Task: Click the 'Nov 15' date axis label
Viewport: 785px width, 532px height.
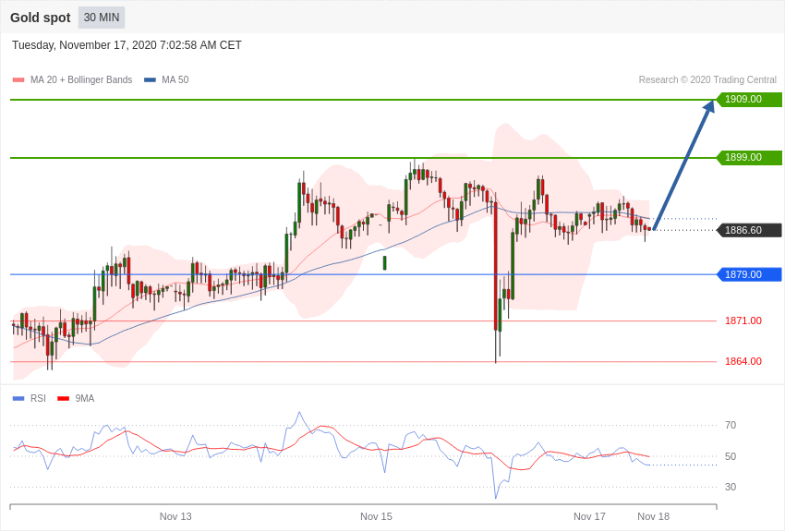Action: (376, 516)
